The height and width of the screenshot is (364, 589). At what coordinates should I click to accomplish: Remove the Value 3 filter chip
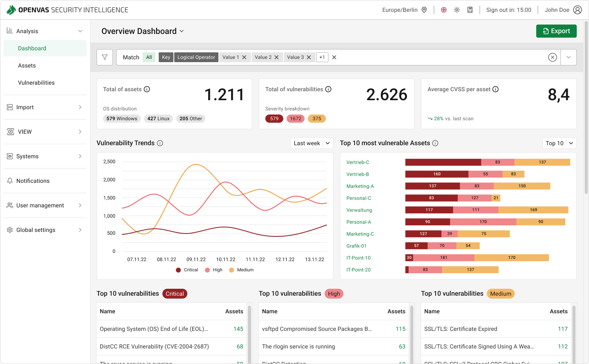(x=309, y=57)
